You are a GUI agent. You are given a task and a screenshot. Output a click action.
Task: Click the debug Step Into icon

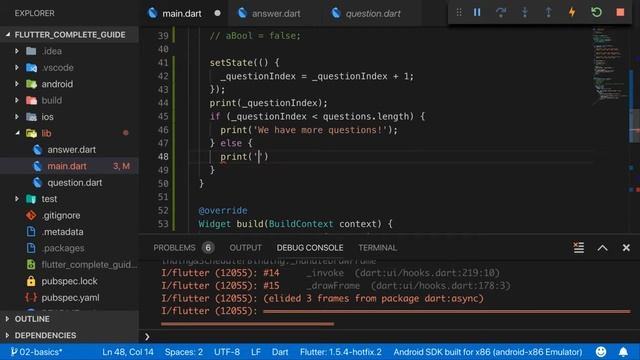(x=525, y=12)
